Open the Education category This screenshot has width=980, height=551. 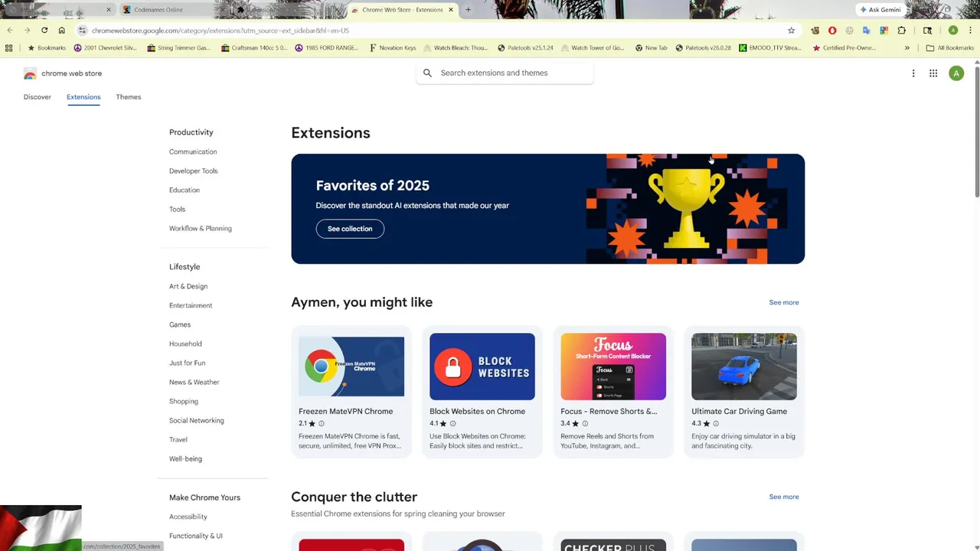click(x=185, y=190)
